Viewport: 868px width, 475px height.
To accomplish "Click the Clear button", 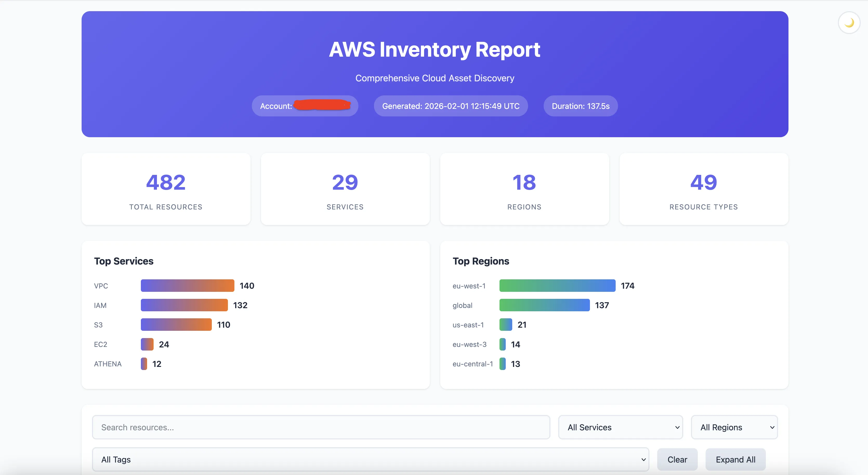I will pyautogui.click(x=677, y=459).
